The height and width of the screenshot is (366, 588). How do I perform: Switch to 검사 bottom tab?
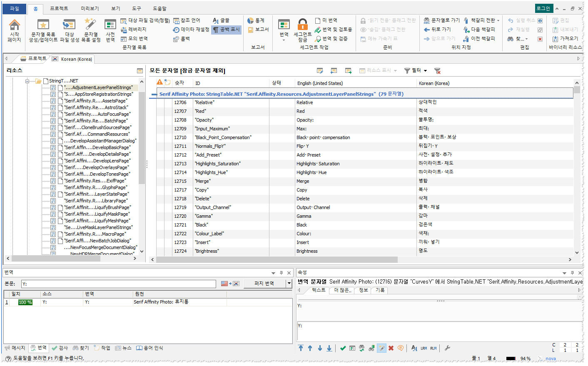(60, 348)
